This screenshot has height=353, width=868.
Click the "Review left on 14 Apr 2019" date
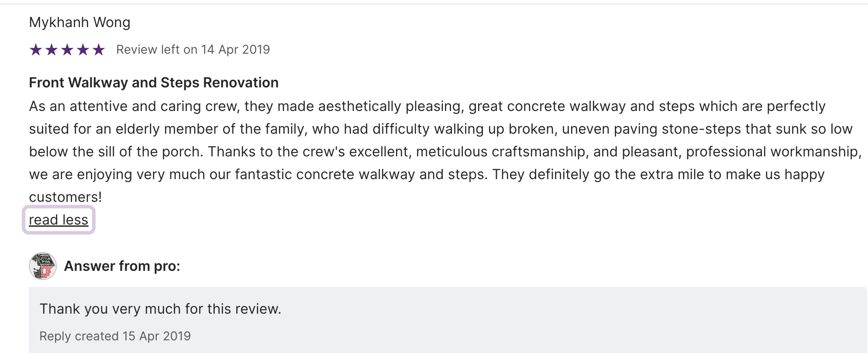193,50
